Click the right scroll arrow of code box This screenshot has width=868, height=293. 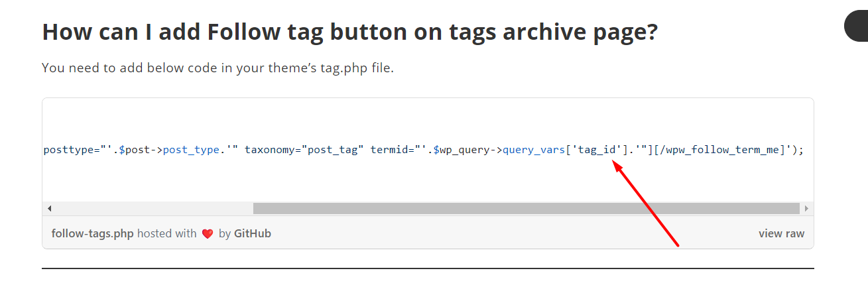click(x=806, y=209)
